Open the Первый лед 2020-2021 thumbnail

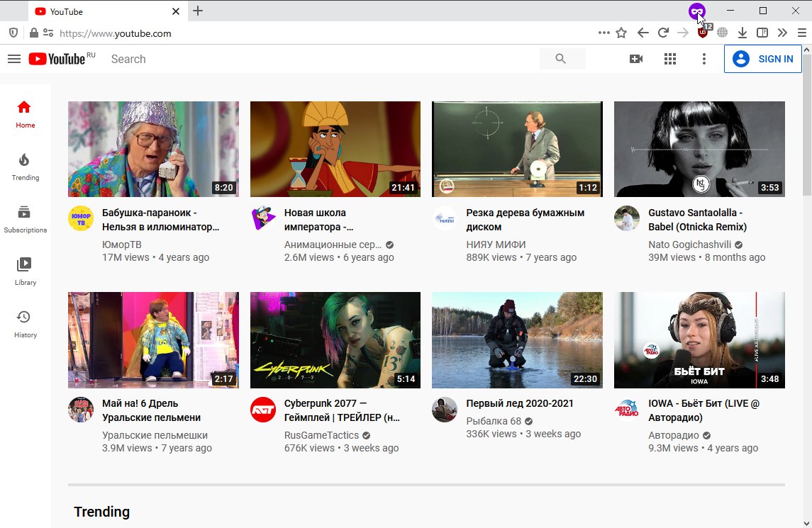pos(517,340)
